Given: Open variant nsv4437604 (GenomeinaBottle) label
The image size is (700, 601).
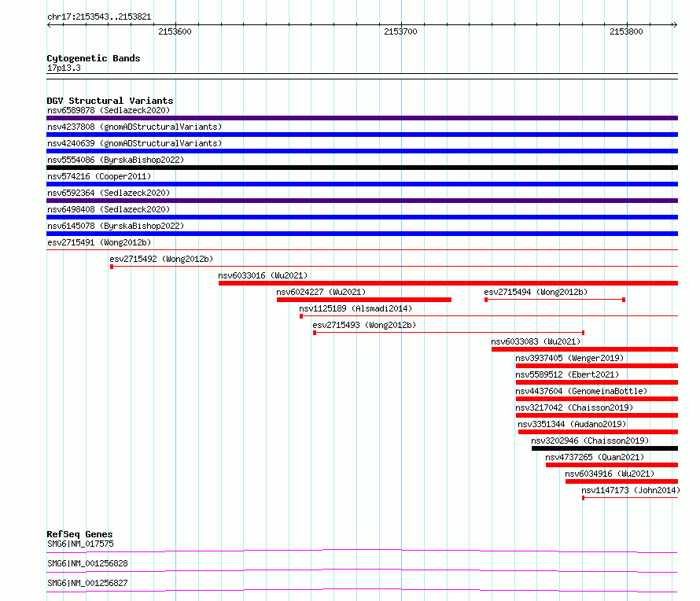Looking at the screenshot, I should click(x=581, y=391).
